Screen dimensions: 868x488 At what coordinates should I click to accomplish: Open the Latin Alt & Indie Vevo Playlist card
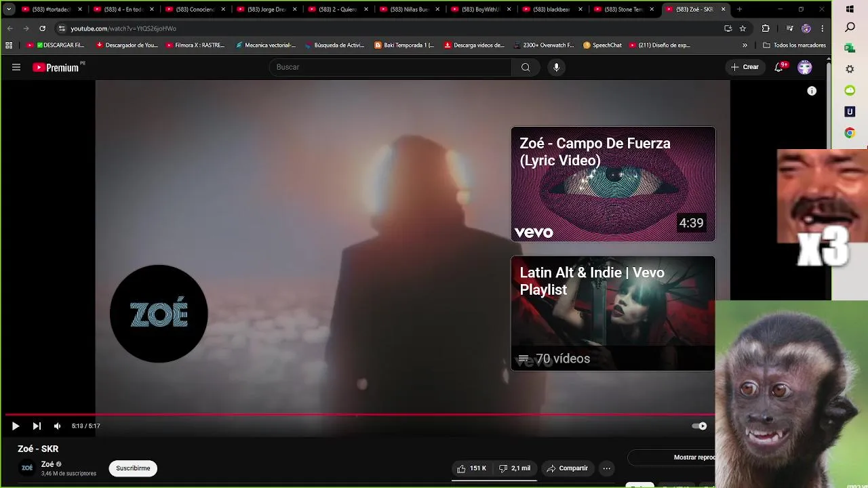coord(613,313)
